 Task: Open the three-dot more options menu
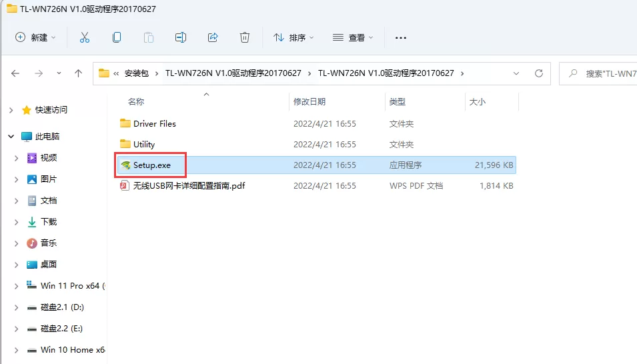[401, 38]
